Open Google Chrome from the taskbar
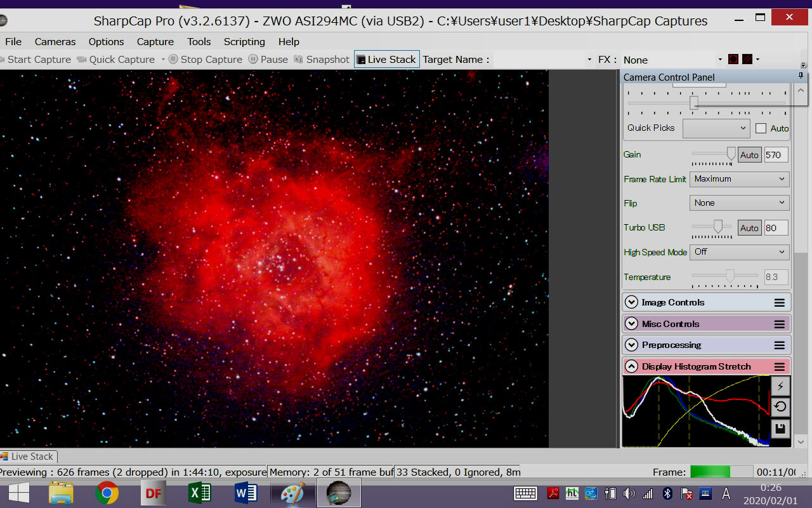This screenshot has height=508, width=812. coord(107,493)
